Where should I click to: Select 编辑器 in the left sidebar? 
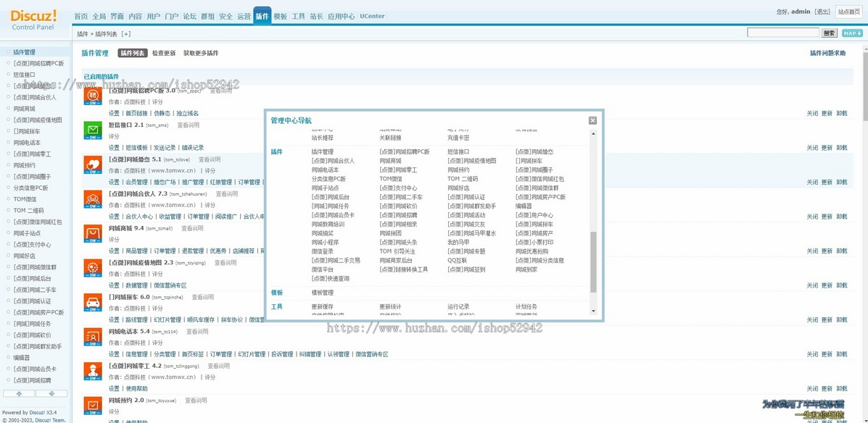click(22, 358)
